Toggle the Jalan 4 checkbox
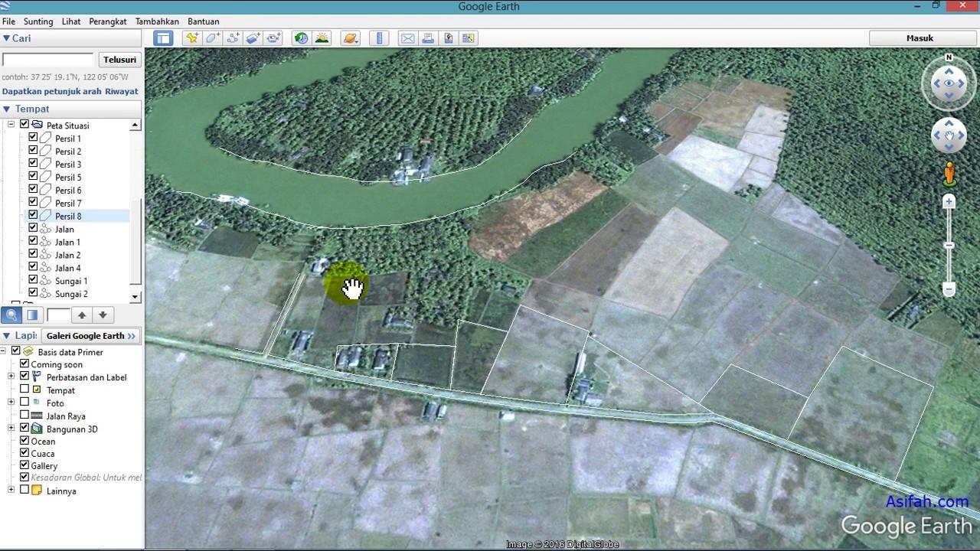The height and width of the screenshot is (551, 980). tap(33, 268)
